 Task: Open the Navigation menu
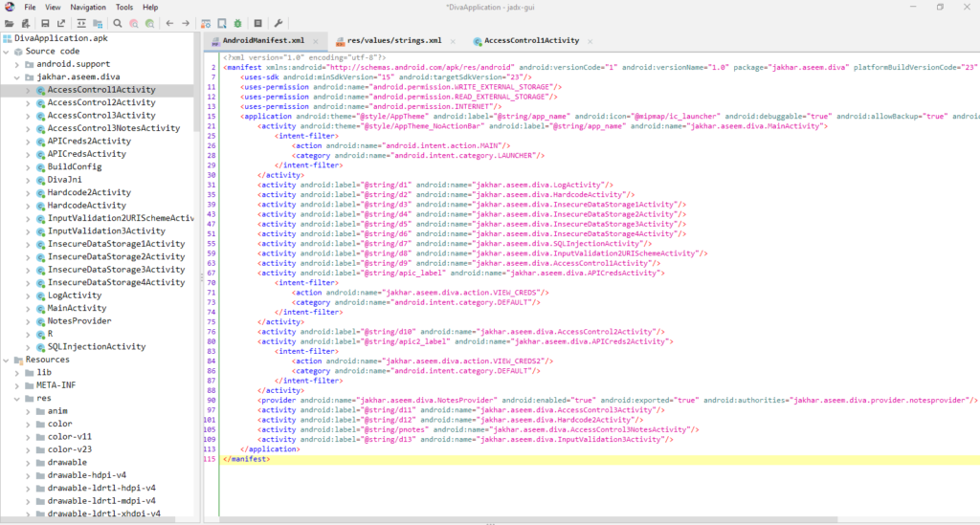pyautogui.click(x=87, y=8)
